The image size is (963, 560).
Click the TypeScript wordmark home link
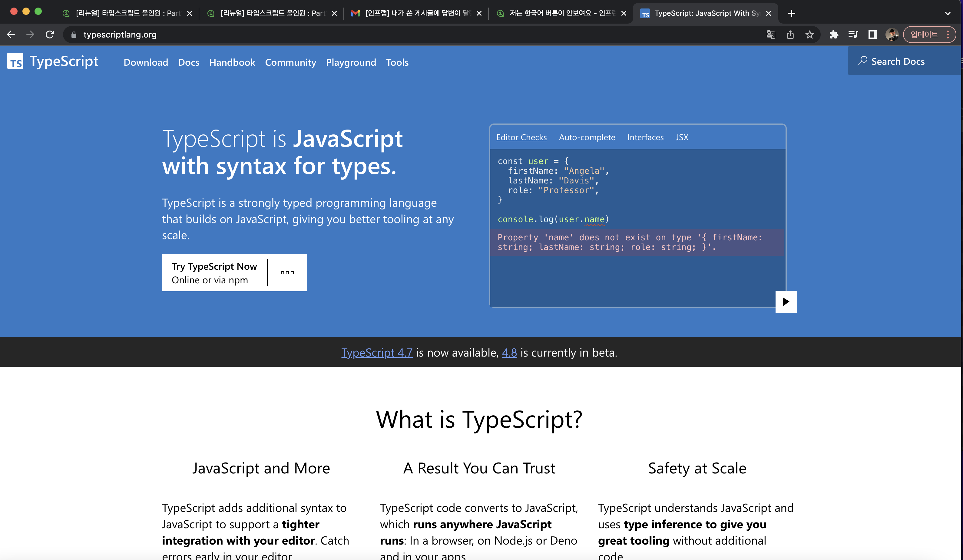click(64, 61)
